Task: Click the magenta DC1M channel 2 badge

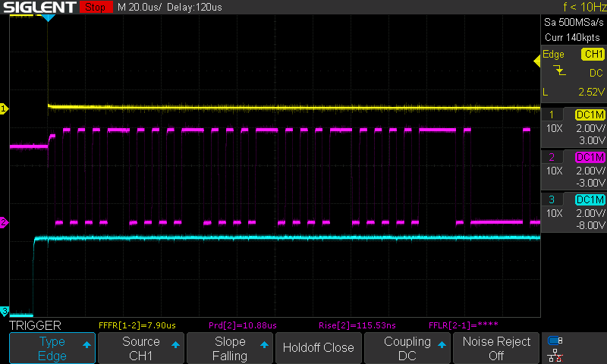Action: 590,157
